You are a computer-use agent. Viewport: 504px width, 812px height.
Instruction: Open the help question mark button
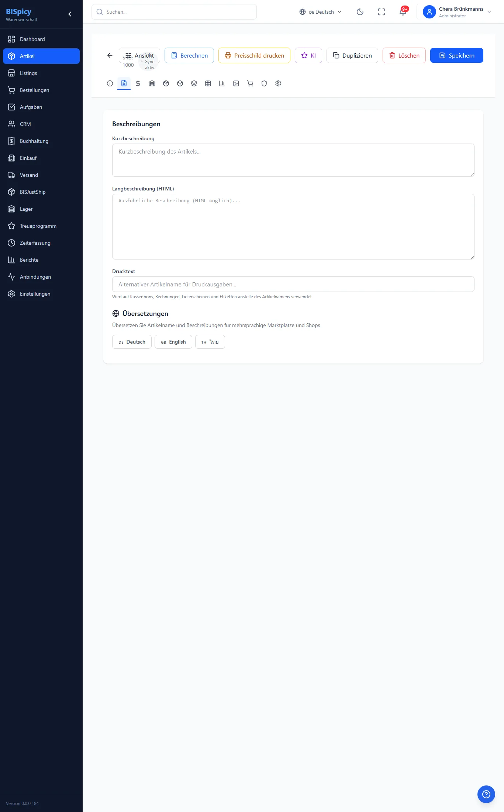(486, 794)
